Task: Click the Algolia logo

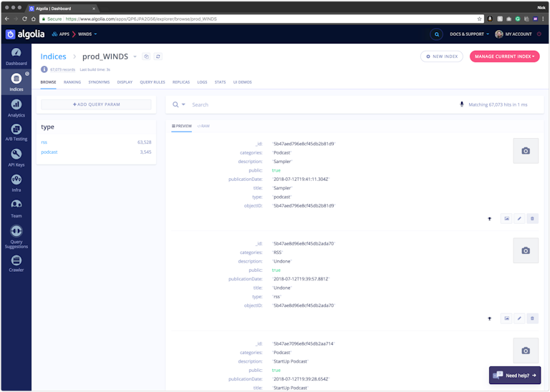Action: (x=25, y=34)
